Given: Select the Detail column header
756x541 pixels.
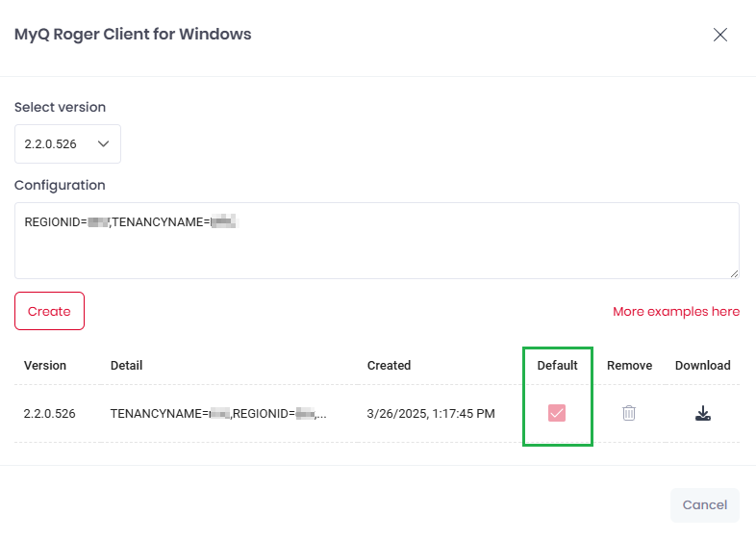Looking at the screenshot, I should (126, 366).
